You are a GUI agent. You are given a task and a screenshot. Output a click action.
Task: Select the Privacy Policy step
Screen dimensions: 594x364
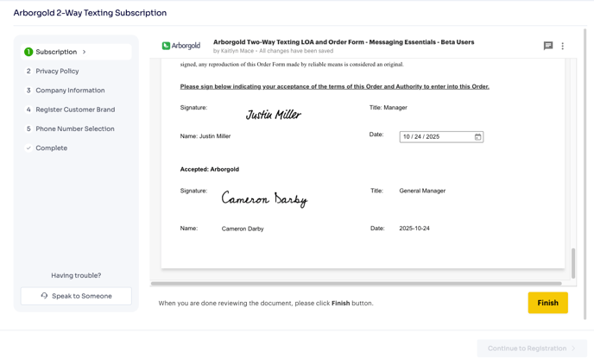[57, 72]
